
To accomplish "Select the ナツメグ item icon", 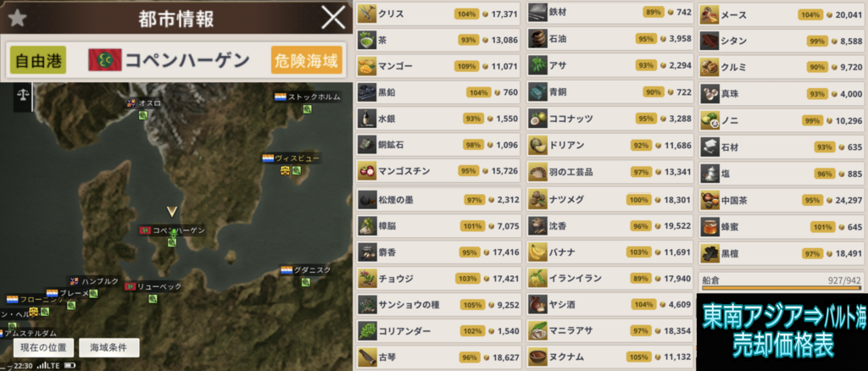I will 538,199.
